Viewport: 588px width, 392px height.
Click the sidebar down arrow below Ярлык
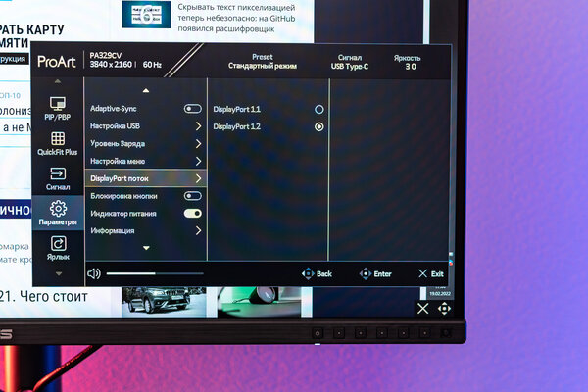click(59, 273)
